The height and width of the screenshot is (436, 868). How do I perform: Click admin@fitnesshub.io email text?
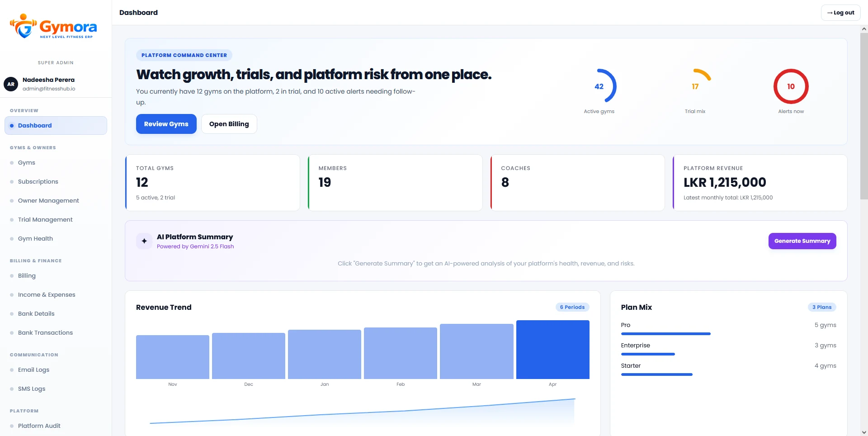[x=49, y=89]
